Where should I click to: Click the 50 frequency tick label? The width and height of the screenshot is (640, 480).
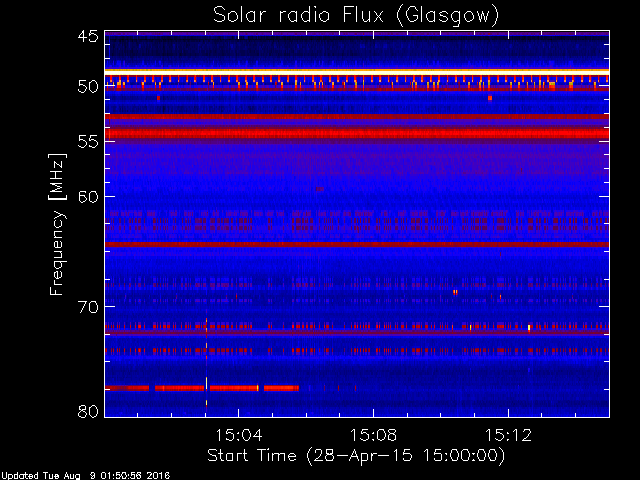(x=88, y=87)
